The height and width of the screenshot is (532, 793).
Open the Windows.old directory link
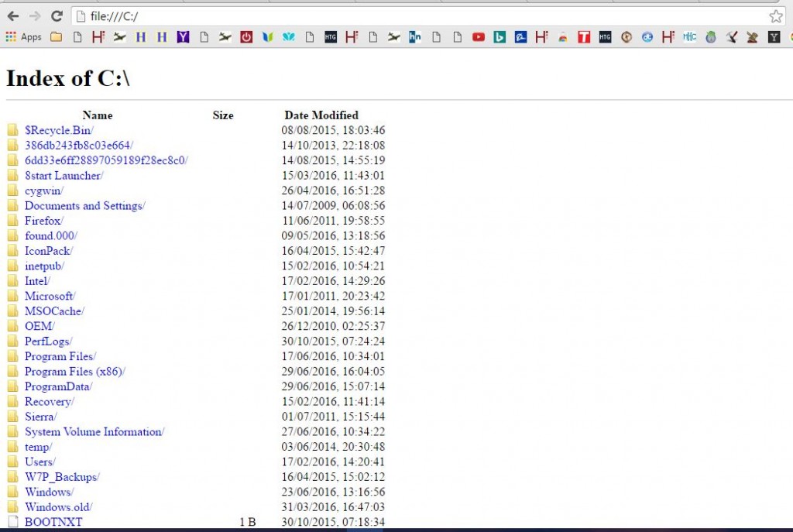point(59,507)
